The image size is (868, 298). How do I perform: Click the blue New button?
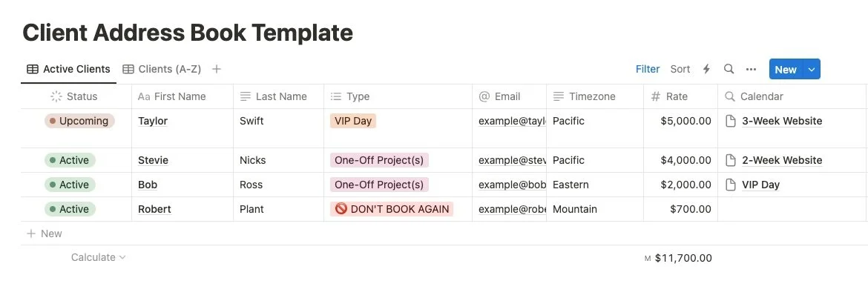tap(785, 69)
